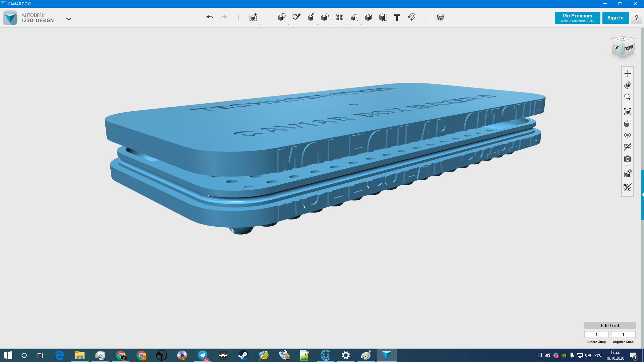Select the Text tool
This screenshot has height=362, width=644.
pyautogui.click(x=397, y=17)
